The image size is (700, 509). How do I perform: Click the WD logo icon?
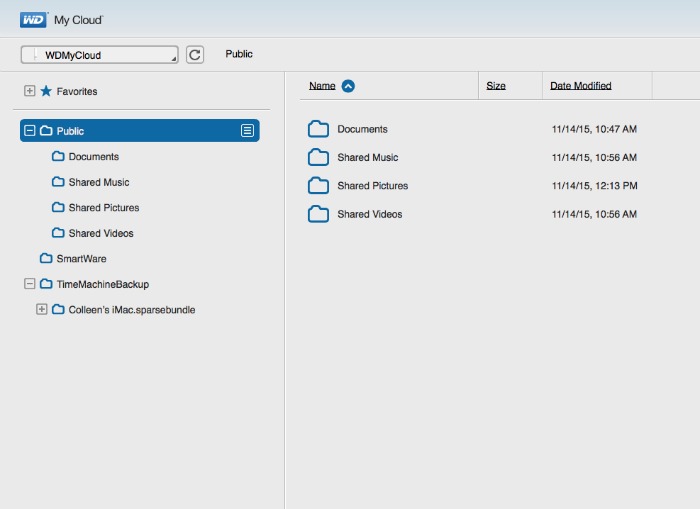tap(33, 20)
